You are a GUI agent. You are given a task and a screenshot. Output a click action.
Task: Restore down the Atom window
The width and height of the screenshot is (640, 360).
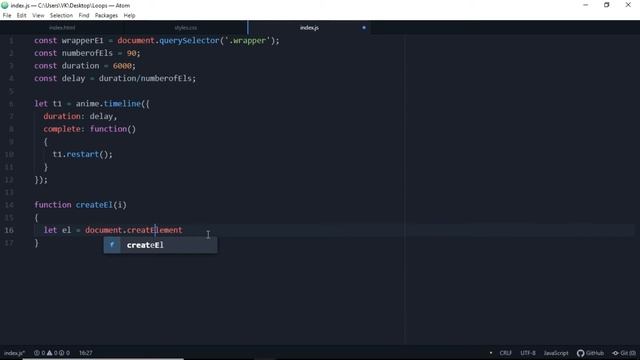click(x=607, y=5)
